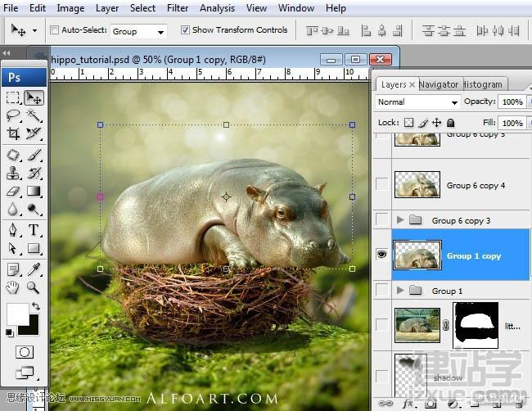Screen dimensions: 532x411
Task: Uncheck Show Transform Controls
Action: (x=185, y=29)
